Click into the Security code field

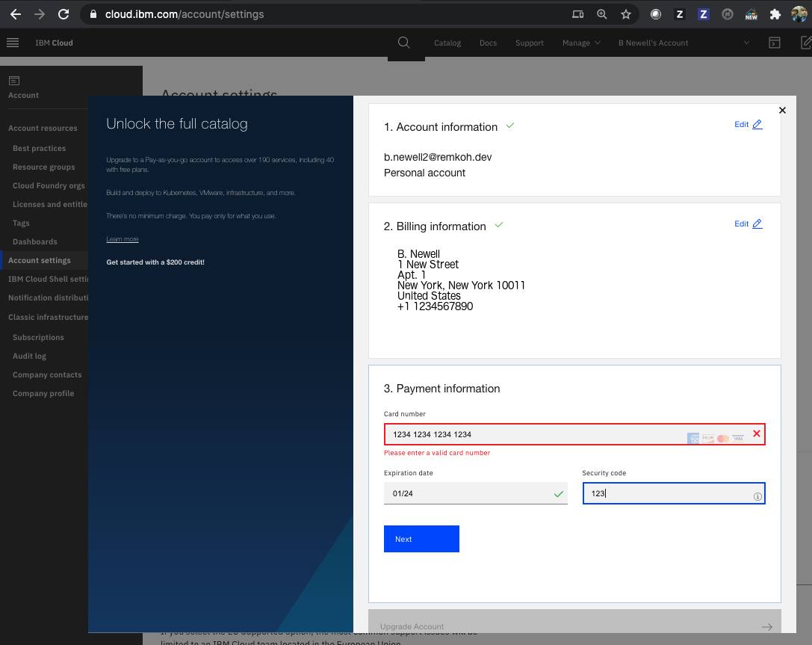[673, 493]
